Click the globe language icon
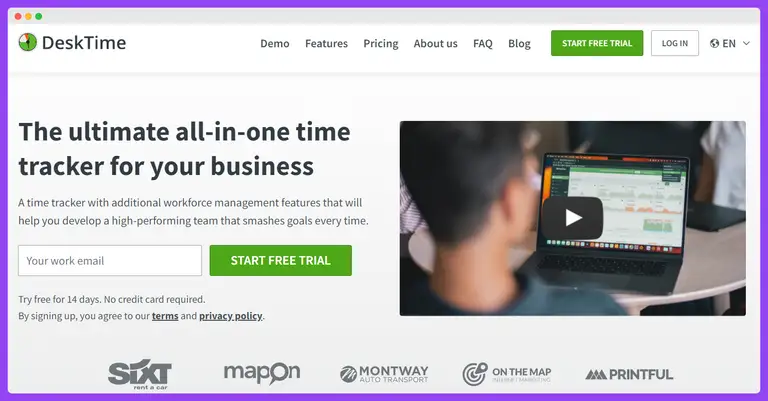Screen dimensions: 768x401 [x=715, y=44]
